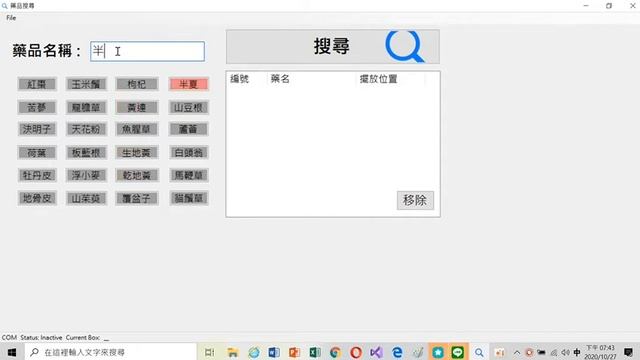This screenshot has height=360, width=640.
Task: Toggle the 苦蔘 herb button
Action: [37, 107]
